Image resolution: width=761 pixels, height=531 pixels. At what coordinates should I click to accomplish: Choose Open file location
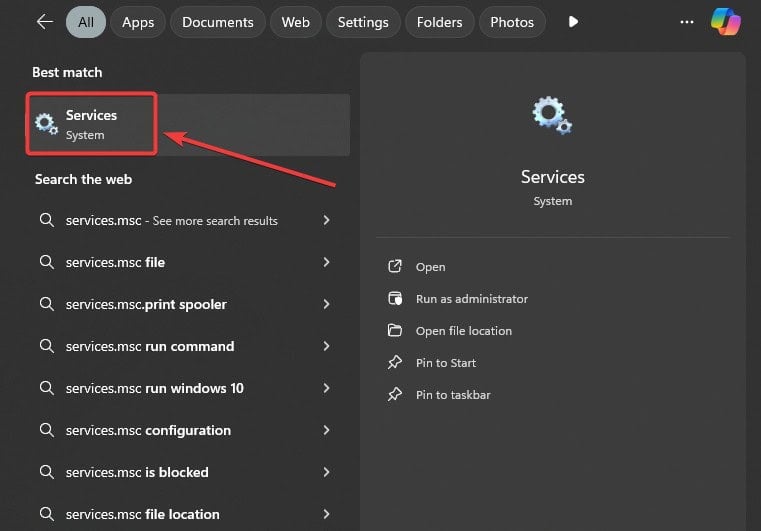click(x=463, y=331)
